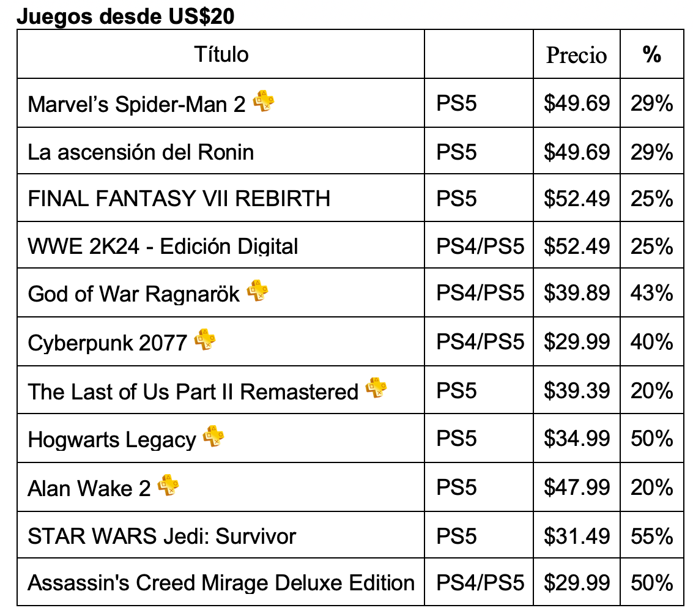The width and height of the screenshot is (693, 616).
Task: Click PS Plus icon beside Marvel's Spider-Man 2
Action: 264,101
